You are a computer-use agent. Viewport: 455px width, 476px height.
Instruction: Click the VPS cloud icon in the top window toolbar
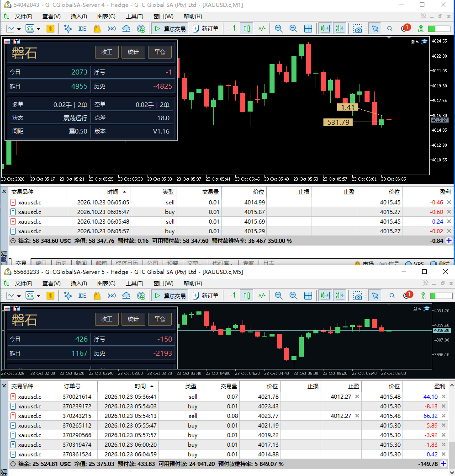pos(126,29)
